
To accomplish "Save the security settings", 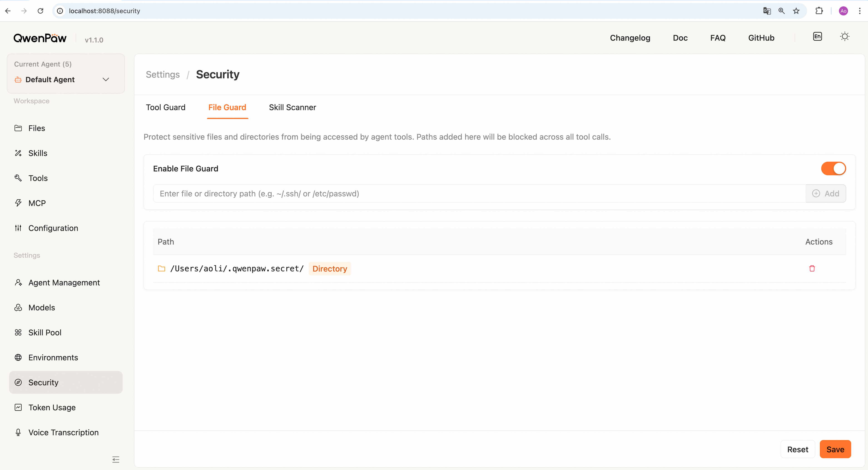I will coord(835,449).
